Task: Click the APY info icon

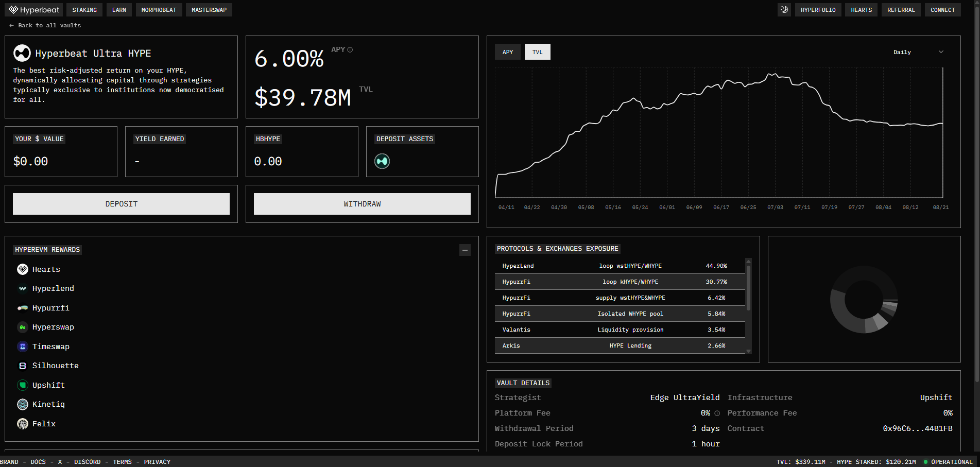Action: (350, 50)
